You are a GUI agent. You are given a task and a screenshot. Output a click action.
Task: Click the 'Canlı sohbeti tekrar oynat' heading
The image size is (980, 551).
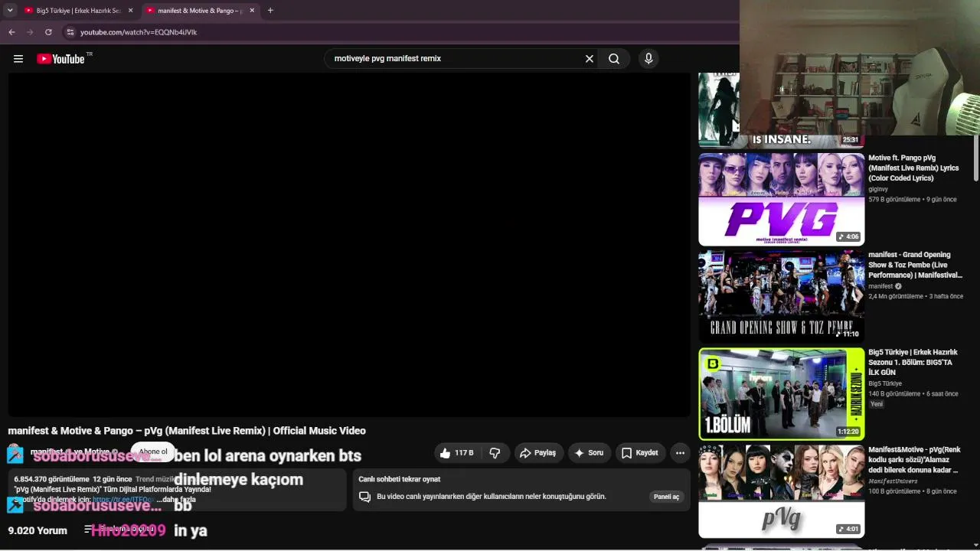pyautogui.click(x=400, y=479)
